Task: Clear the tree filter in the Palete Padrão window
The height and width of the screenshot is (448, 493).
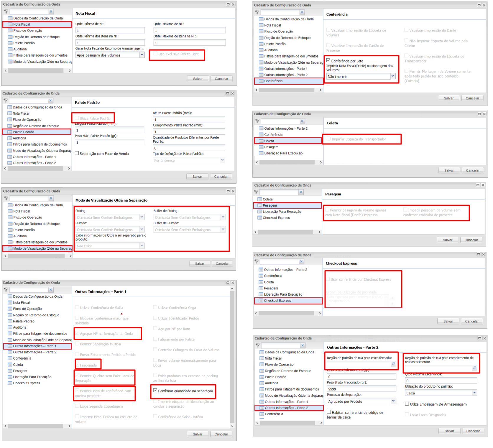Action: click(50, 101)
